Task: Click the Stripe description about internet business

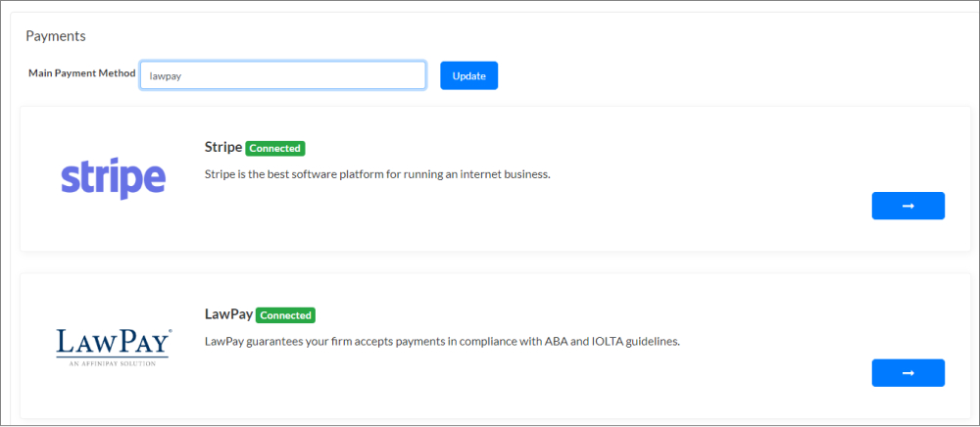Action: 377,174
